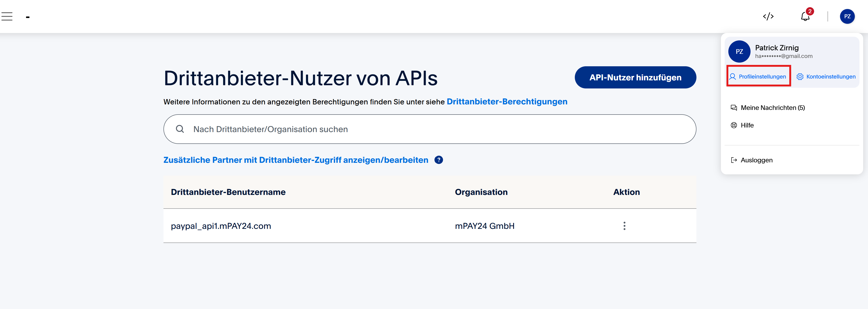Open Drittanbieter-Berechtigungen link
The width and height of the screenshot is (868, 309).
(507, 102)
